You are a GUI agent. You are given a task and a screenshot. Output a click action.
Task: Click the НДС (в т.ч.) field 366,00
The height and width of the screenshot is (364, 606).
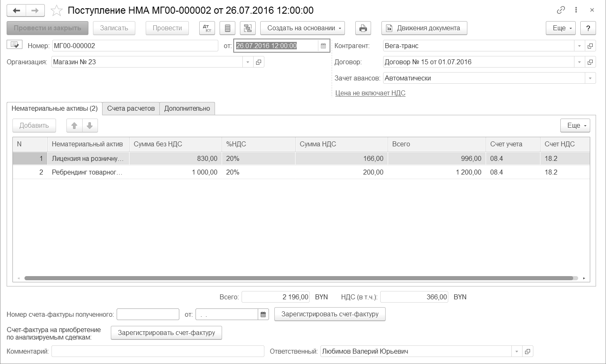[x=414, y=297]
